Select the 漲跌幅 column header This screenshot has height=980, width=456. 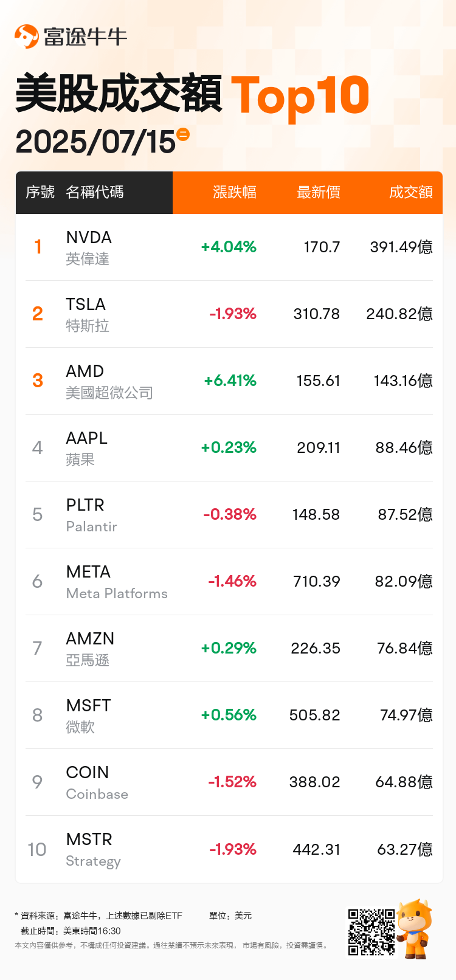click(235, 192)
